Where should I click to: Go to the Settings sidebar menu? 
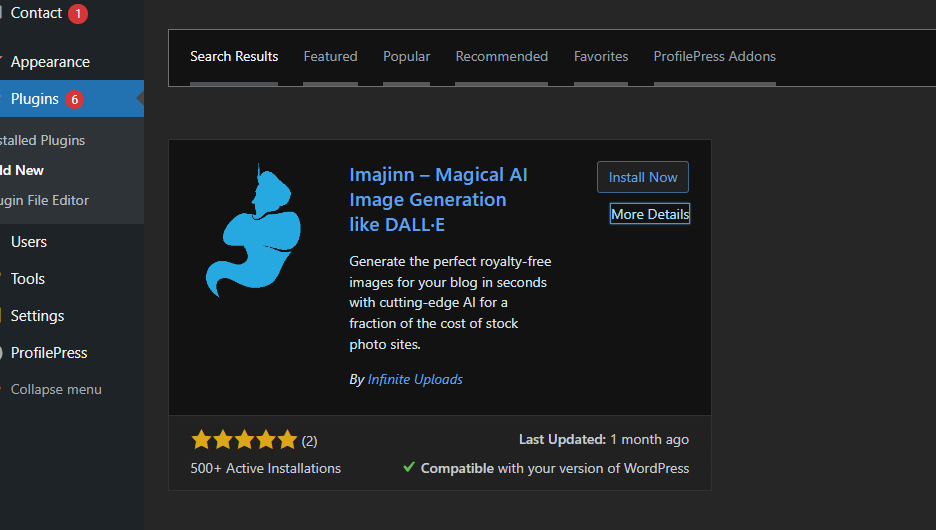(x=37, y=315)
